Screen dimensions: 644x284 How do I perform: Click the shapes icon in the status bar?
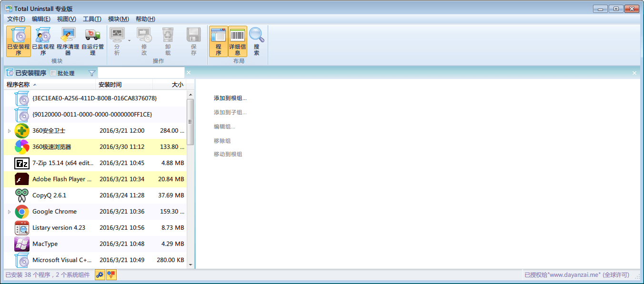(x=111, y=275)
